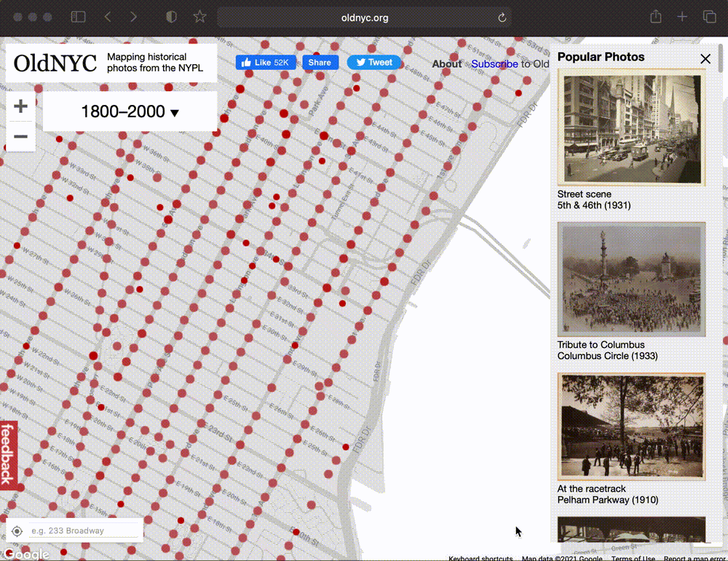Click the oldnyc.org address bar

[365, 17]
